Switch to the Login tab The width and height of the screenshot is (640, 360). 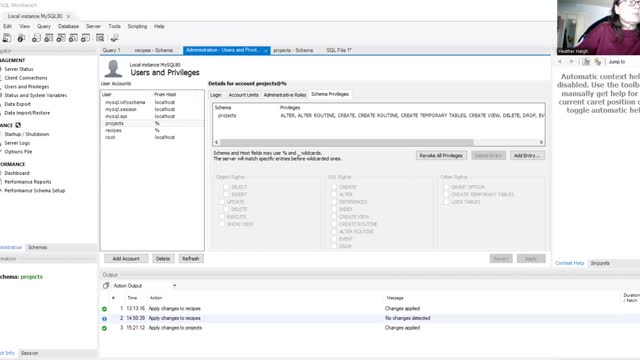point(216,95)
